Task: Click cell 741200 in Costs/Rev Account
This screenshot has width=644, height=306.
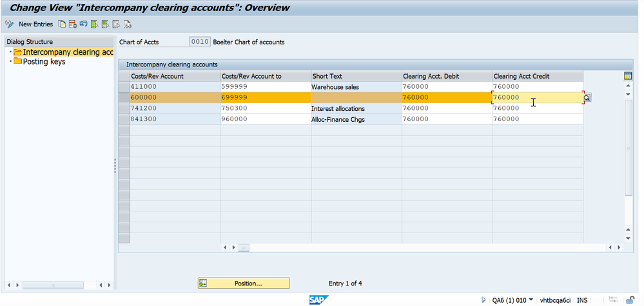Action: (175, 108)
